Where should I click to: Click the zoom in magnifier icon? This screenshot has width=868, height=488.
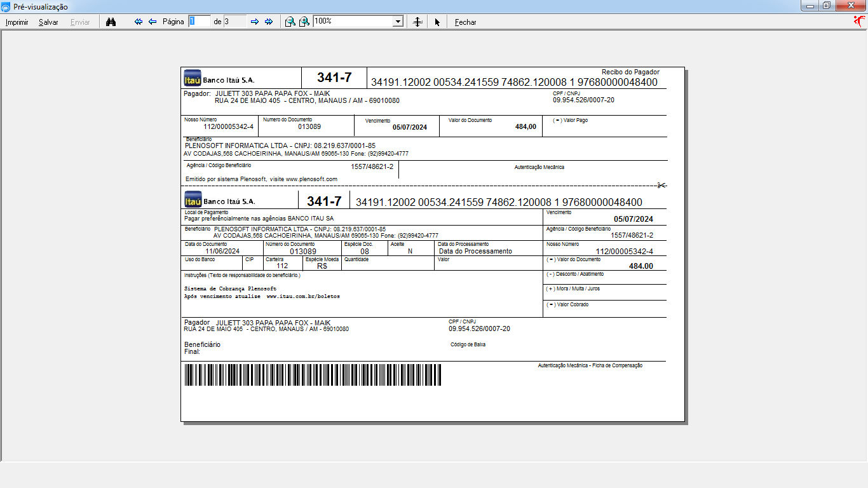[x=304, y=22]
